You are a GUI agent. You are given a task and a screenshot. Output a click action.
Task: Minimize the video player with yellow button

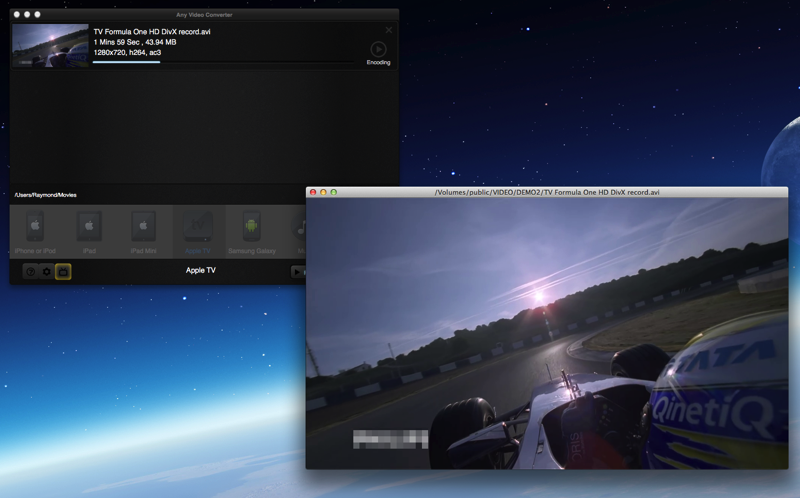pyautogui.click(x=323, y=192)
